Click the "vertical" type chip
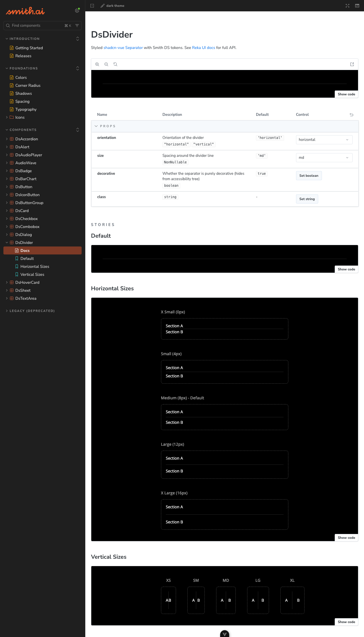Screen dimensions: 364x637 pyautogui.click(x=204, y=144)
